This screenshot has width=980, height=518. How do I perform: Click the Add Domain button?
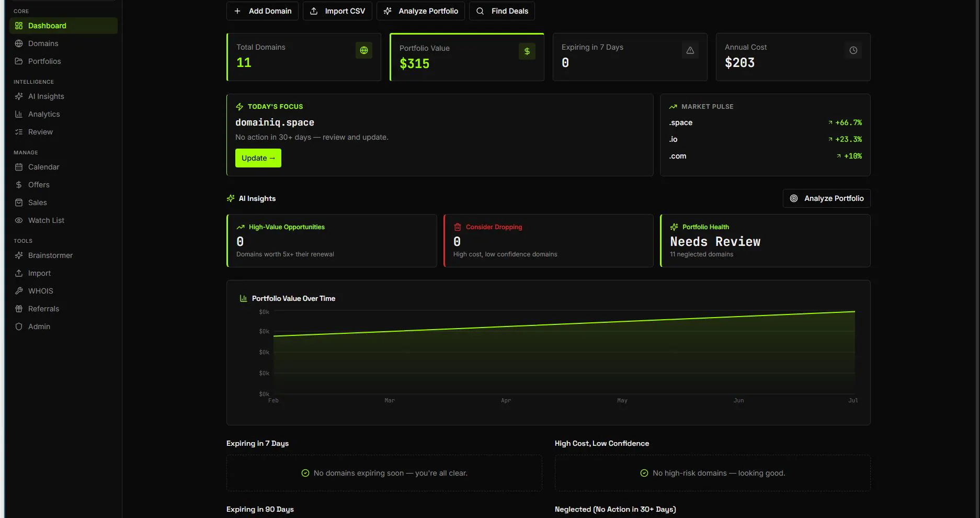[263, 11]
